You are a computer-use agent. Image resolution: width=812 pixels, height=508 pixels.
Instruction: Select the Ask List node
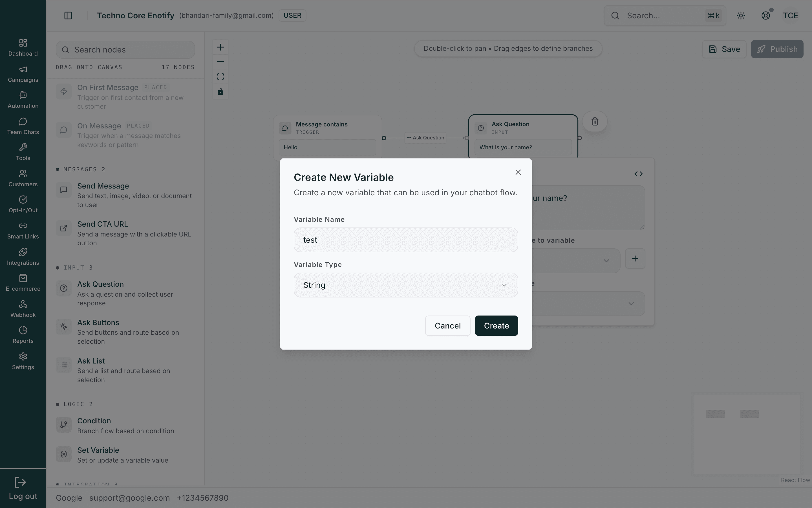click(125, 370)
